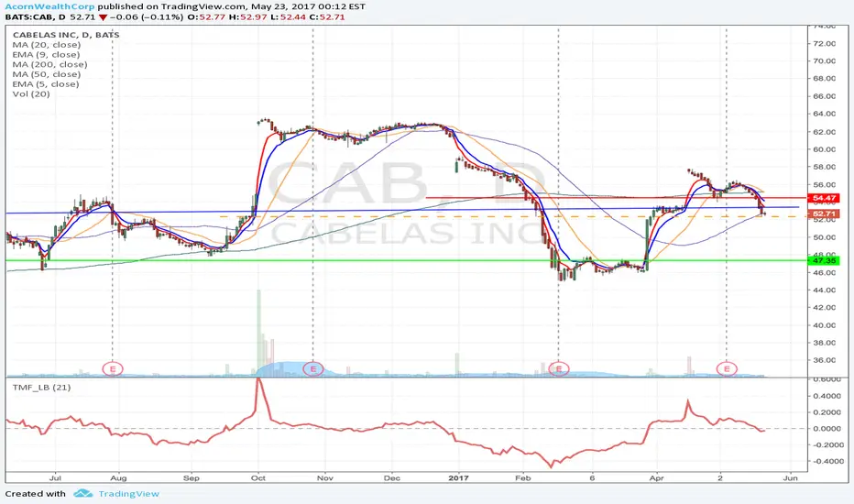Screen dimensions: 854x504
Task: Click the open value 'O:52.77'
Action: [204, 16]
